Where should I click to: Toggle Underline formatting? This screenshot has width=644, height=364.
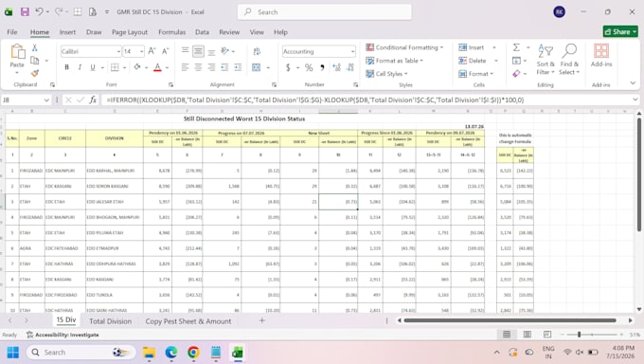(93, 67)
